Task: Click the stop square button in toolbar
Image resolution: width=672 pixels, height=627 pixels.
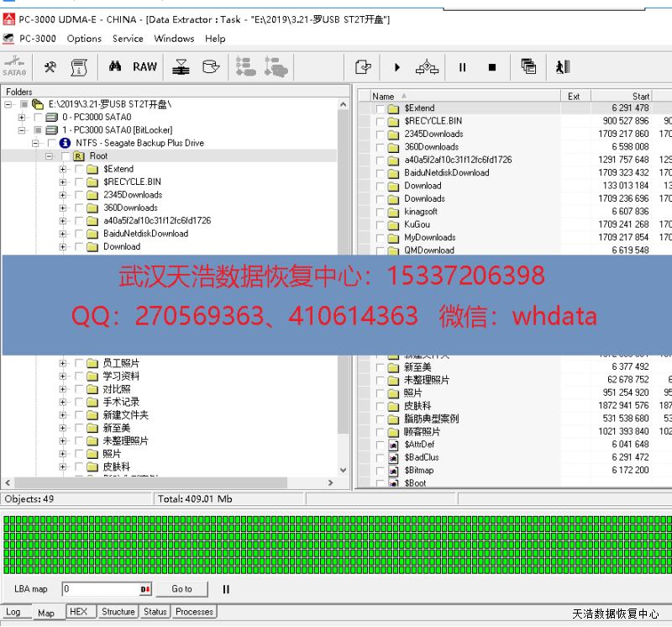Action: click(492, 67)
